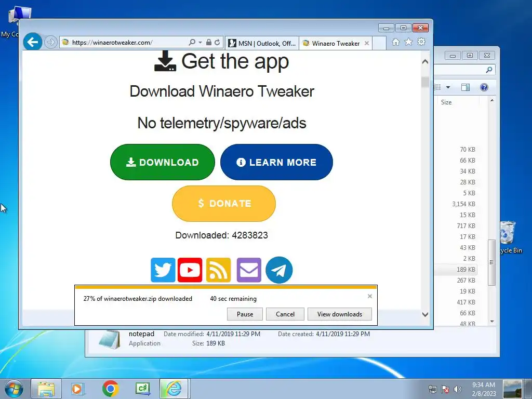532x399 pixels.
Task: Pause the winaerotweaker.zip download
Action: coord(245,314)
